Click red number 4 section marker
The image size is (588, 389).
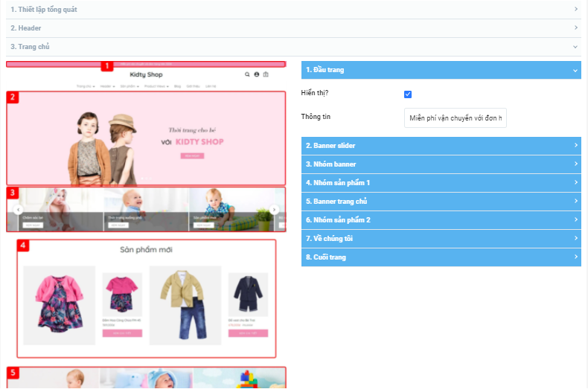point(23,245)
